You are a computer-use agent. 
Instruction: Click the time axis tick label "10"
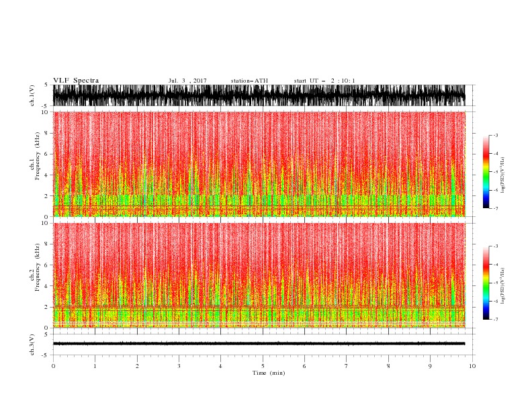click(472, 366)
